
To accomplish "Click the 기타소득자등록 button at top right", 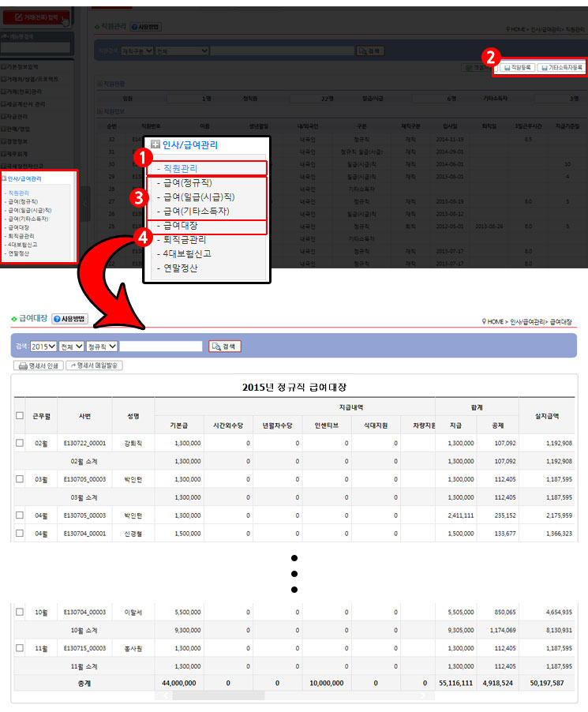I will tap(561, 68).
